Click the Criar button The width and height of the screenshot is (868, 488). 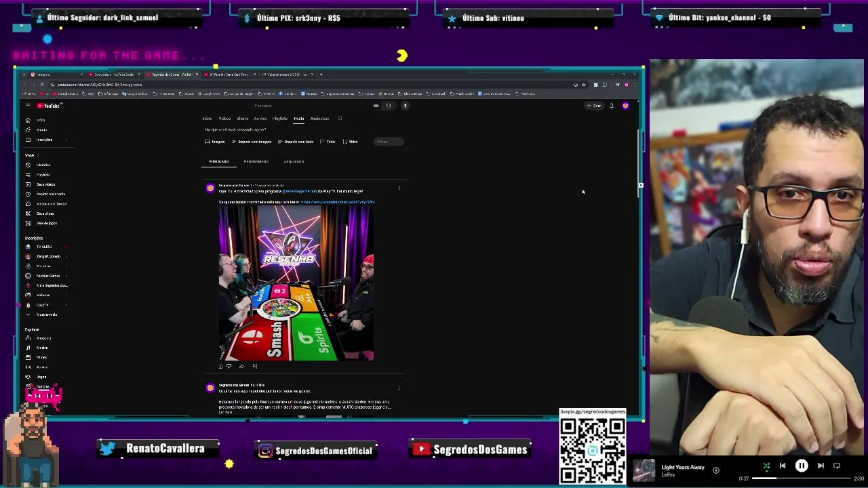(x=594, y=106)
